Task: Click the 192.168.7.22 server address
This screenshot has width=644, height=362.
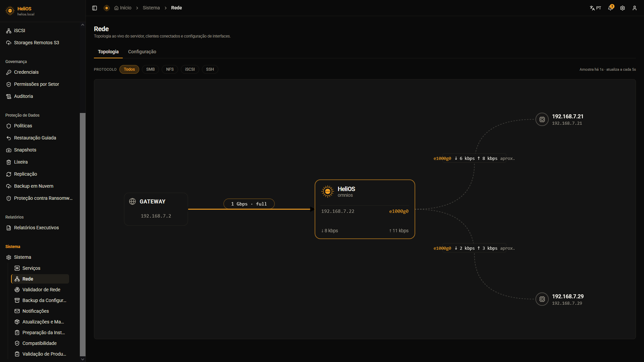Action: coord(338,211)
